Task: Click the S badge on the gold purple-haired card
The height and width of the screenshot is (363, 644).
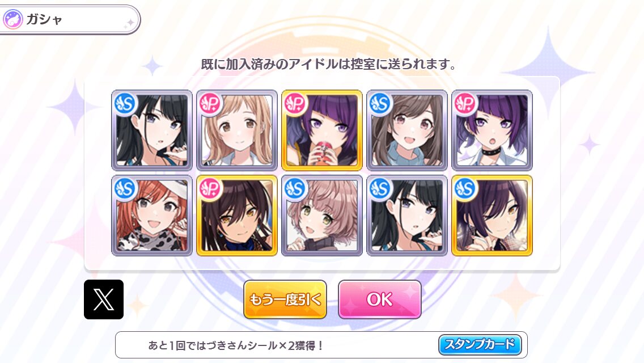Action: (465, 189)
